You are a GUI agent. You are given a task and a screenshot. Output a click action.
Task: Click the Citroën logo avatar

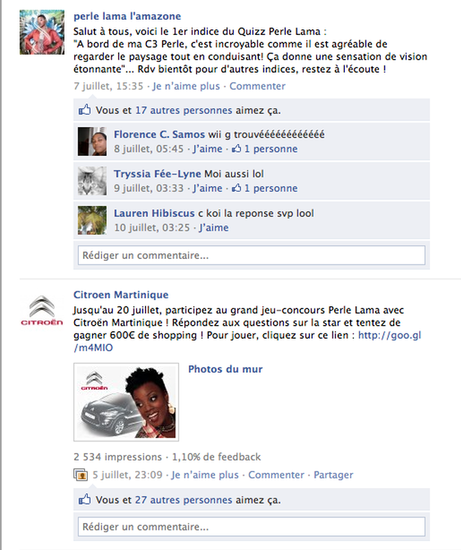pos(42,310)
